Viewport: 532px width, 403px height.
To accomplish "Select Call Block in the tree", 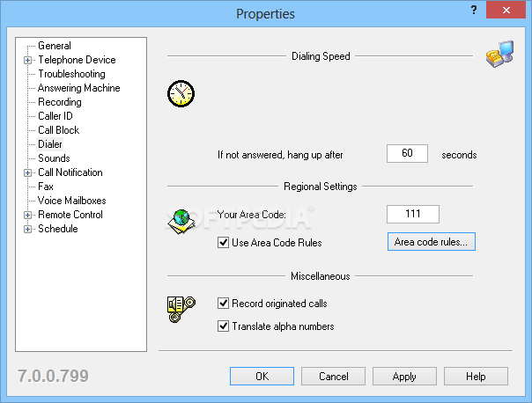I will point(59,130).
